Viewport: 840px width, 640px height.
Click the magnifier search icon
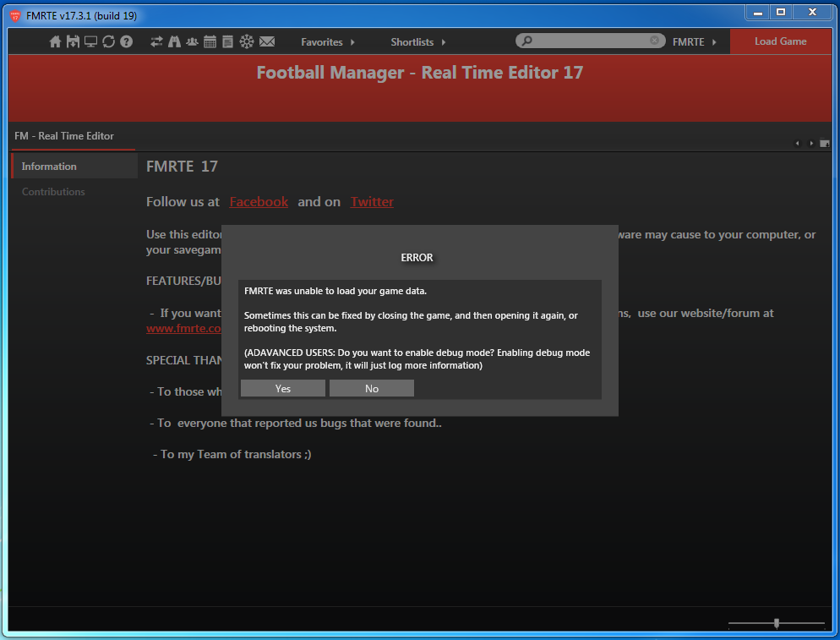click(527, 41)
